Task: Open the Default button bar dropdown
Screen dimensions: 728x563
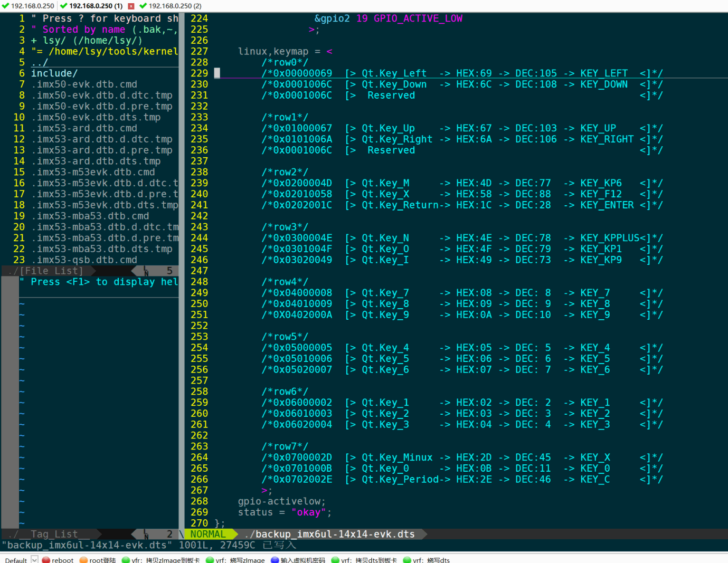Action: pyautogui.click(x=34, y=560)
